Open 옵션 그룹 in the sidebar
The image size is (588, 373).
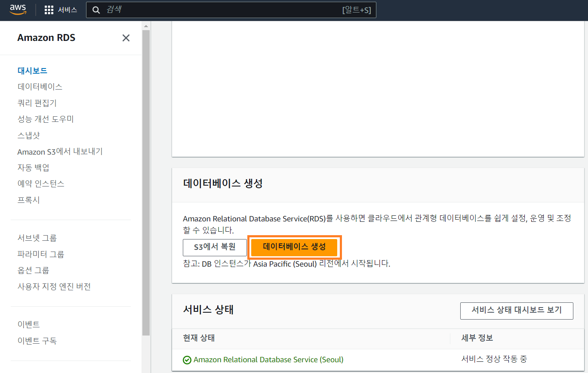click(33, 270)
